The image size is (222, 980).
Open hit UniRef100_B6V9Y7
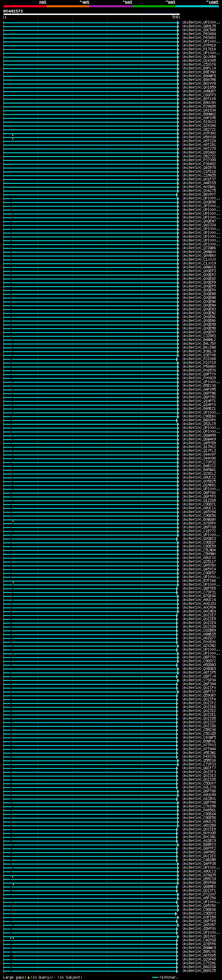[x=199, y=194]
